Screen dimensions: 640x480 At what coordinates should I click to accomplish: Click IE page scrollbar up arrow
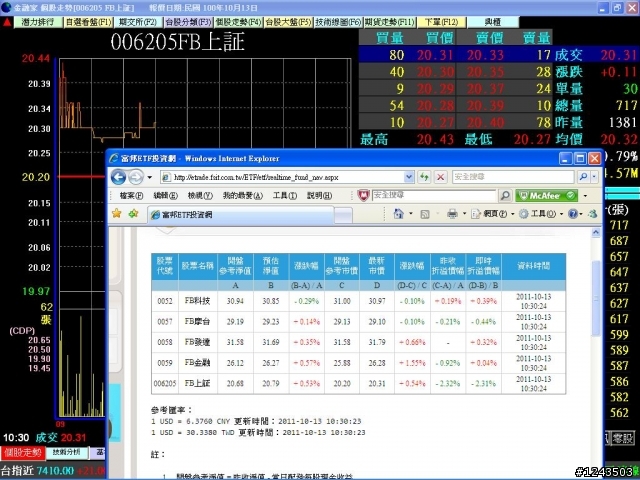point(596,233)
